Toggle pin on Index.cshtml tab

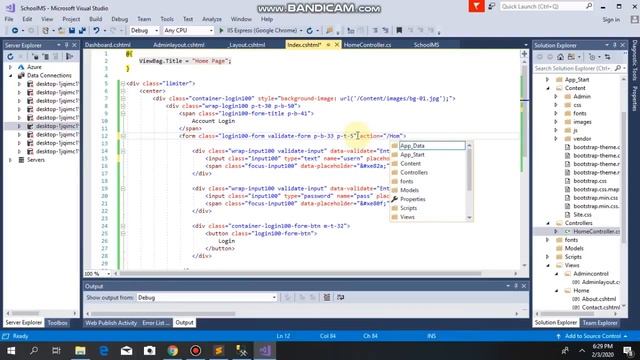click(328, 45)
